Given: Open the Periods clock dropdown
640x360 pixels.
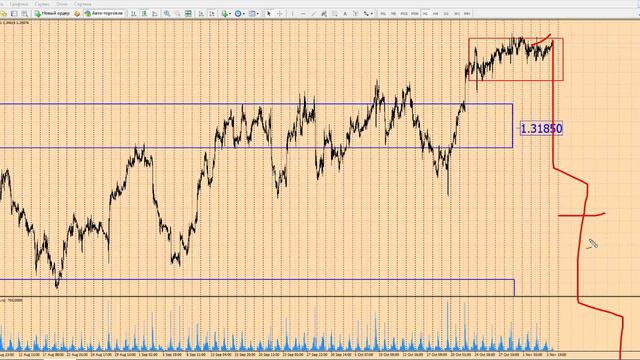Looking at the screenshot, I should pos(240,13).
